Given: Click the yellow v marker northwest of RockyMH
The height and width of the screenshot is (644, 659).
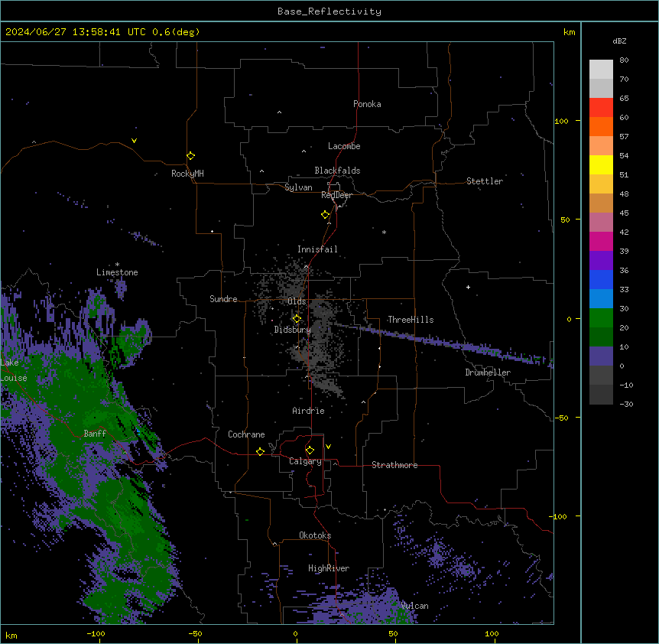Looking at the screenshot, I should coord(134,141).
